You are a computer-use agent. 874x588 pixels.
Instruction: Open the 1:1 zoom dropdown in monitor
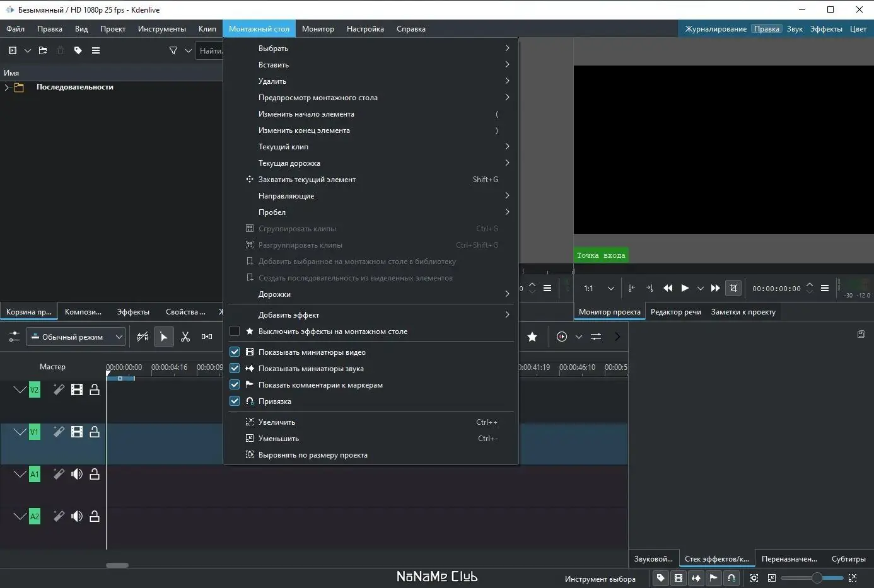coord(610,289)
